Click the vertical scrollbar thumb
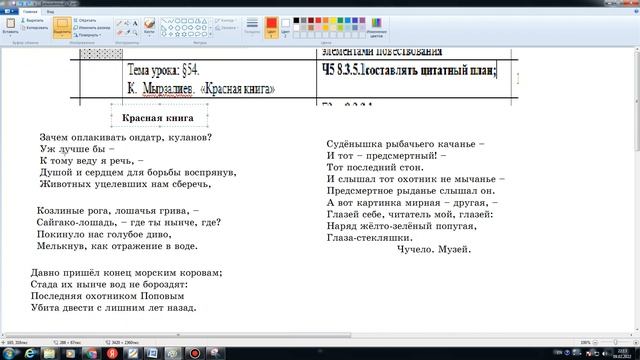The image size is (640, 360). click(x=637, y=101)
